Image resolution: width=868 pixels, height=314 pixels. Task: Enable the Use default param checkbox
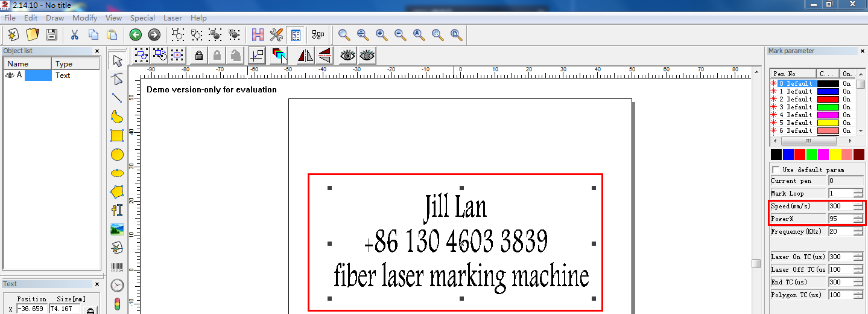tap(776, 170)
